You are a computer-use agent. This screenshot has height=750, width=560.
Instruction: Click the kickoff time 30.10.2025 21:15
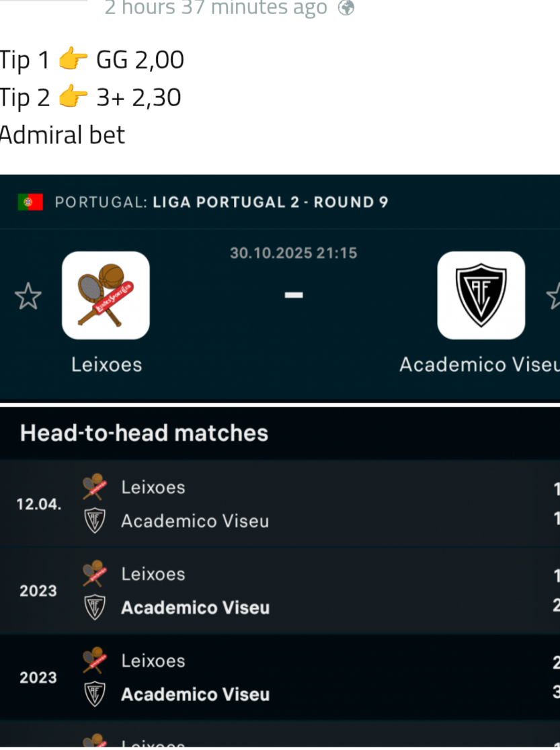(x=293, y=253)
